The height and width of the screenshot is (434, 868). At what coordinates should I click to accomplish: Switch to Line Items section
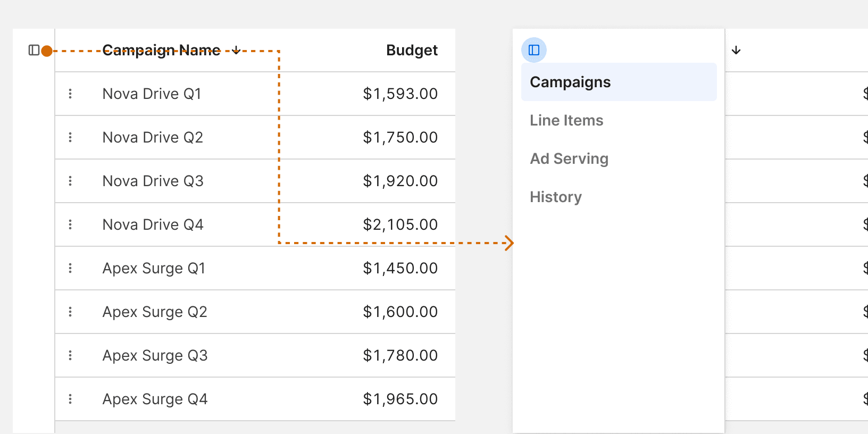pyautogui.click(x=566, y=121)
